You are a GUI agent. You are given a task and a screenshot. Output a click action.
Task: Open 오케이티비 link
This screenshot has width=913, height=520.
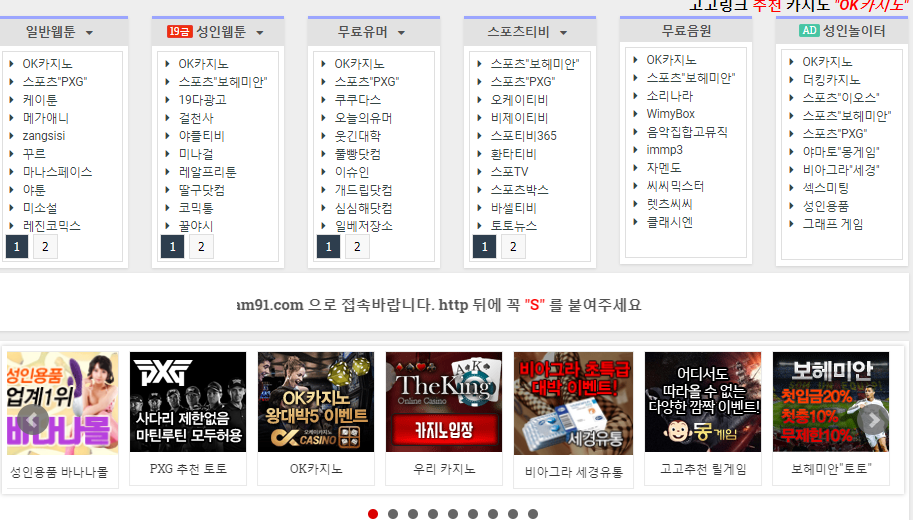tap(519, 100)
